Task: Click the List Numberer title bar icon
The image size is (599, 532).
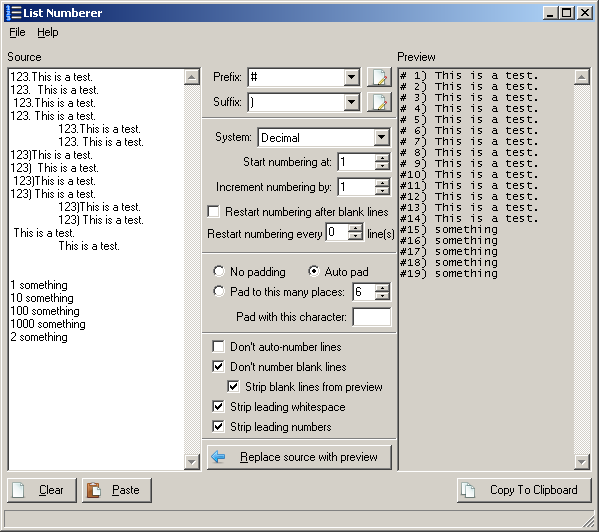Action: 13,13
